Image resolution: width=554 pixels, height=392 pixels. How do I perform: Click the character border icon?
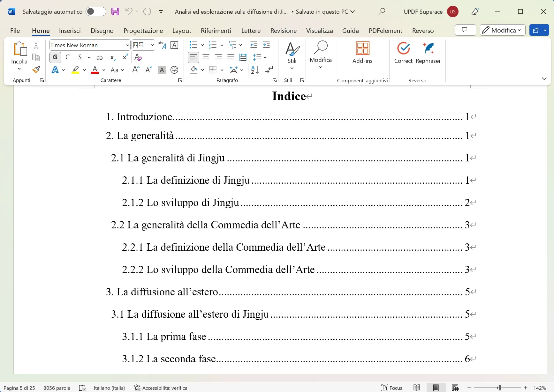coord(174,45)
